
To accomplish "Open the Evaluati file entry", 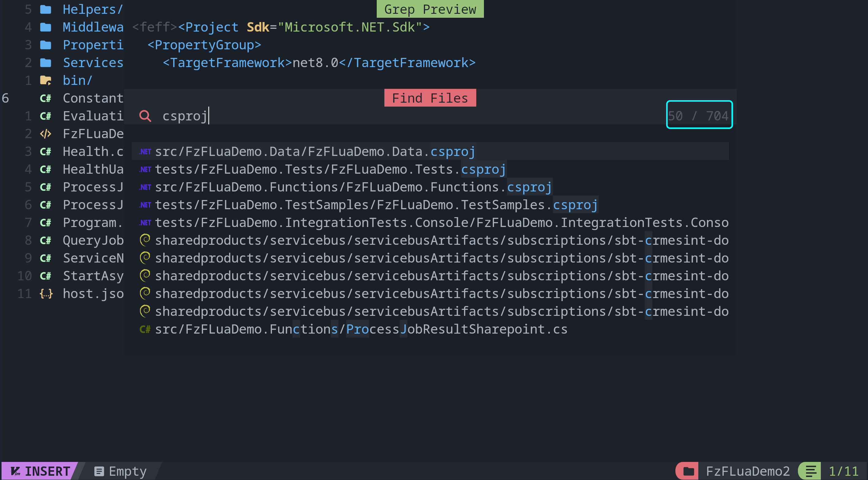I will tap(93, 116).
